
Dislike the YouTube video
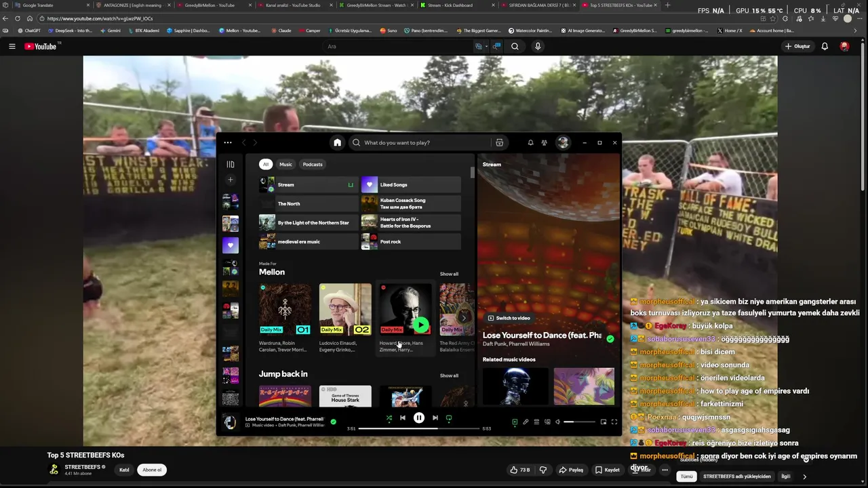point(542,470)
